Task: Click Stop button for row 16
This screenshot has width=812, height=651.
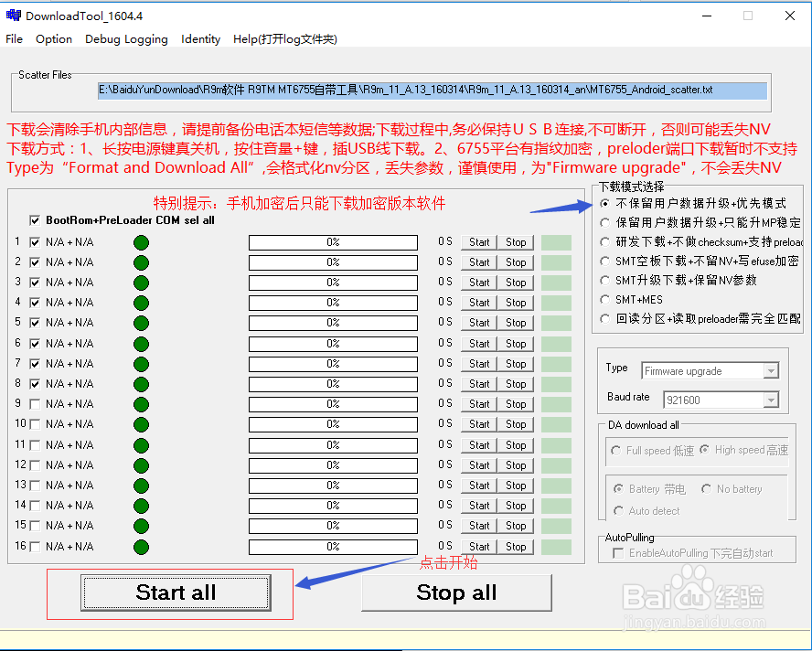Action: (516, 547)
